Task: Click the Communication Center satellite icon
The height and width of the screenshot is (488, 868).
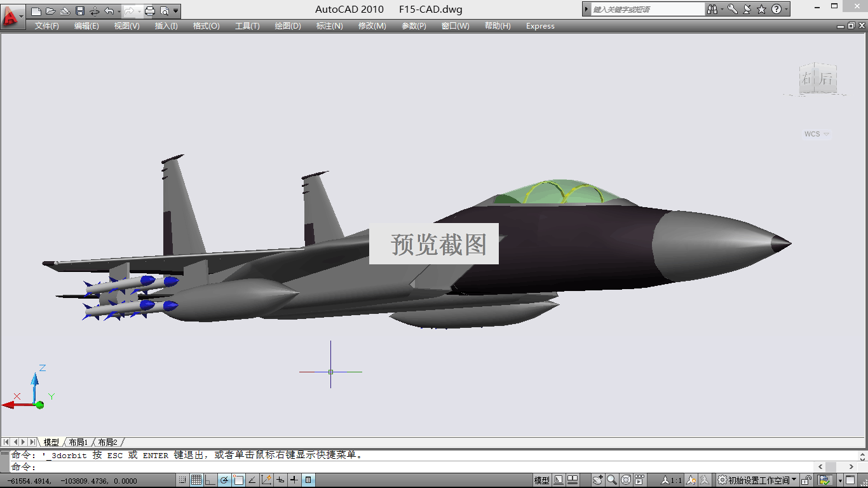Action: point(747,10)
